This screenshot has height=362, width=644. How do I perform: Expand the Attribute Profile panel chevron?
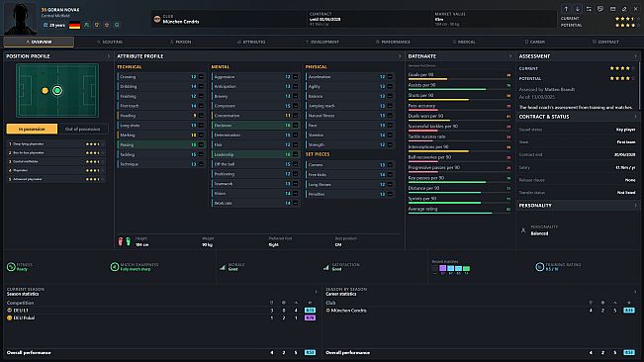click(400, 56)
